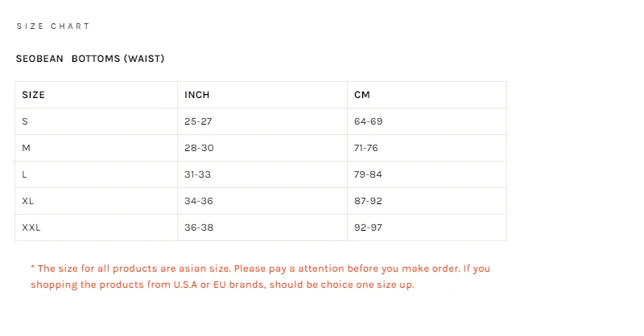Click the SIZE CHART heading
This screenshot has height=336, width=644.
(53, 27)
